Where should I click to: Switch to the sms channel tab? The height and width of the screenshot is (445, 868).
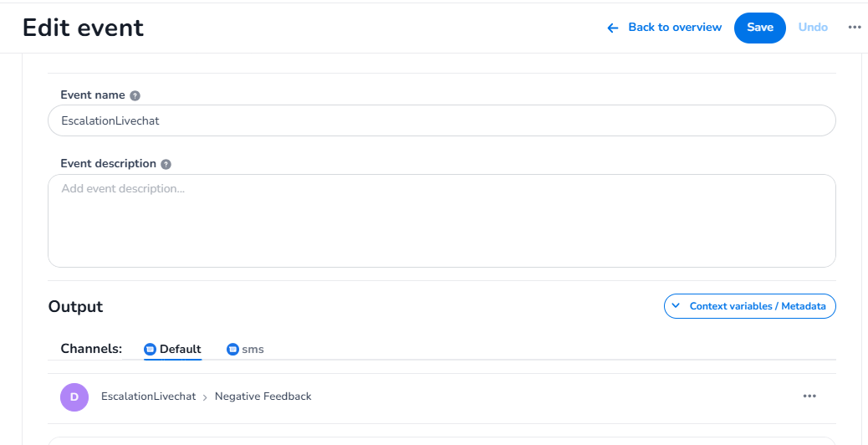coord(253,349)
